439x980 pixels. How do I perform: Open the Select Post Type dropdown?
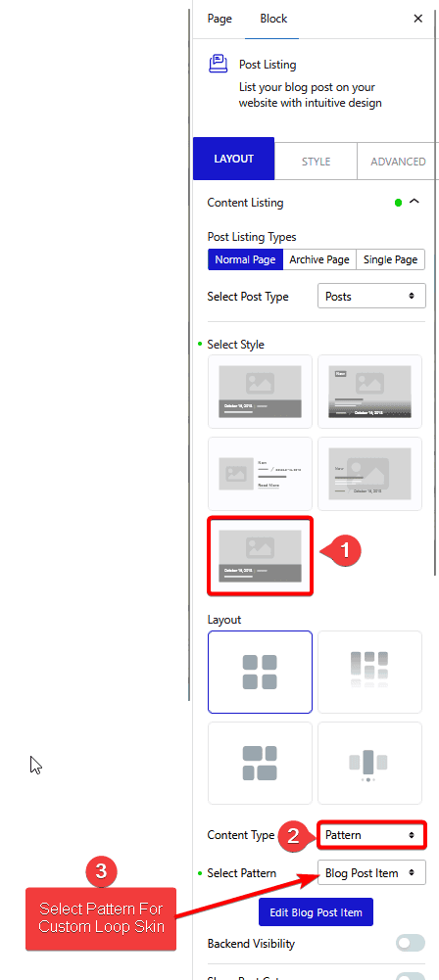coord(371,297)
